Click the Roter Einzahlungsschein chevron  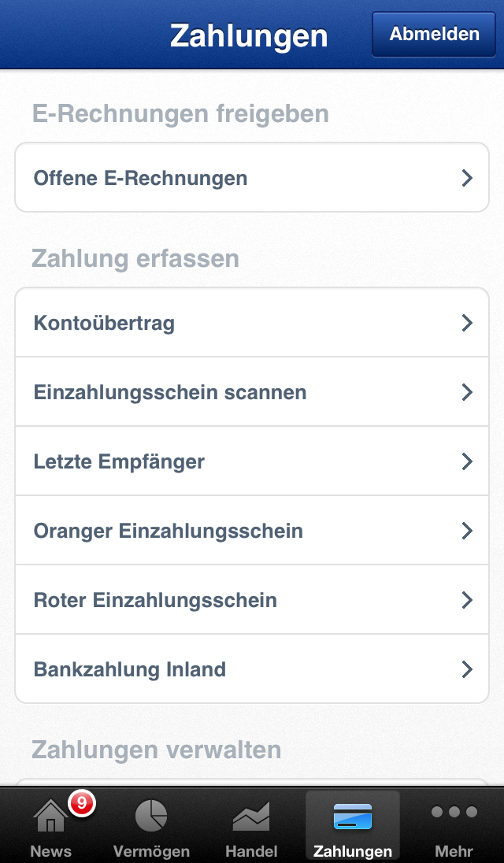coord(467,600)
